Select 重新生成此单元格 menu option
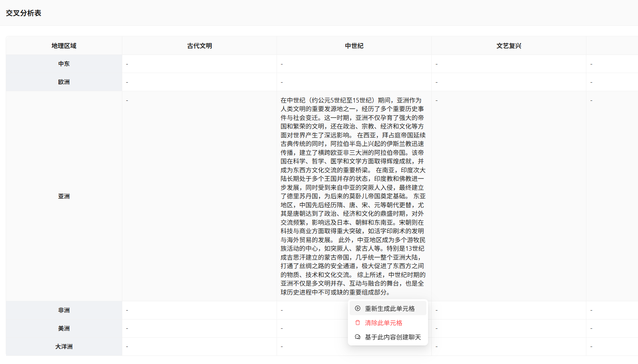Viewport: 638px width, 364px height. click(390, 309)
